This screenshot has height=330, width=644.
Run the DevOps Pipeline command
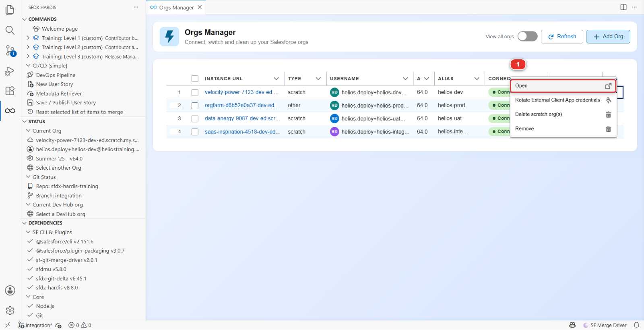[56, 75]
